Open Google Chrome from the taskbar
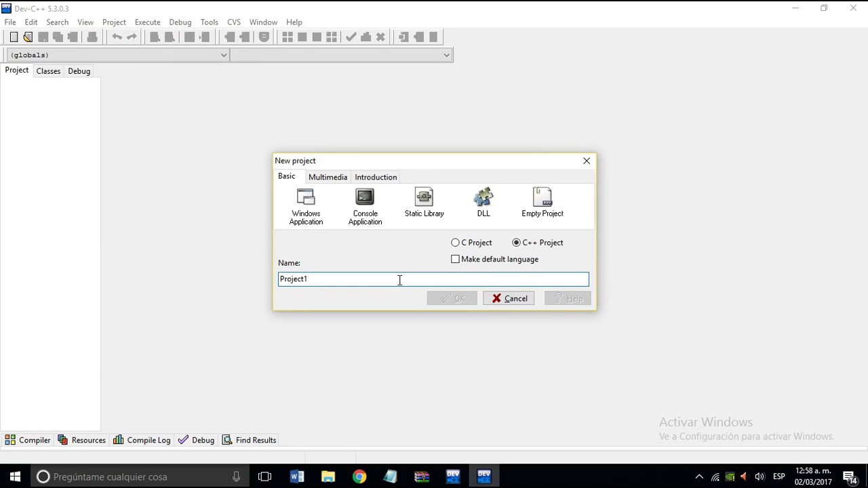The width and height of the screenshot is (868, 488). click(359, 476)
